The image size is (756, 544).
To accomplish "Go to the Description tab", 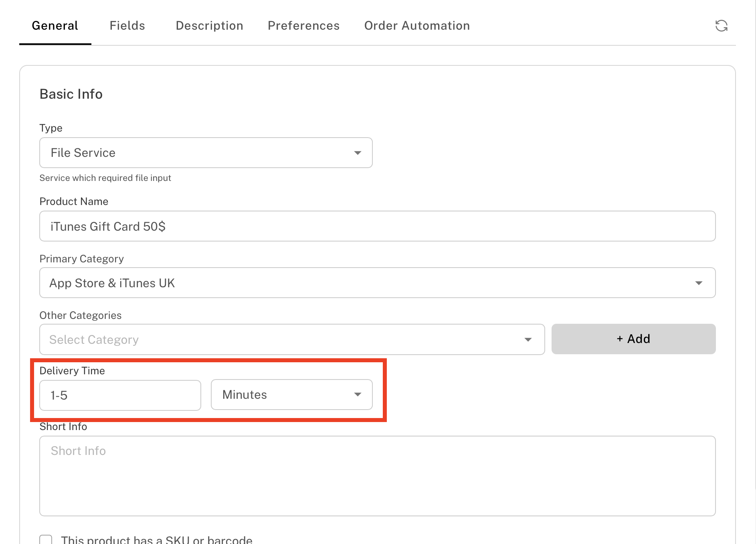I will pyautogui.click(x=209, y=26).
